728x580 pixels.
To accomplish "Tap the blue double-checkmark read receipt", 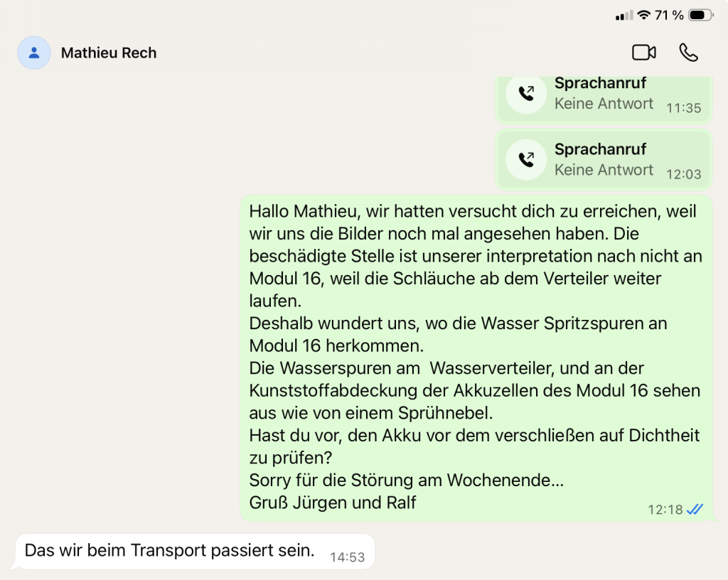I will 695,509.
